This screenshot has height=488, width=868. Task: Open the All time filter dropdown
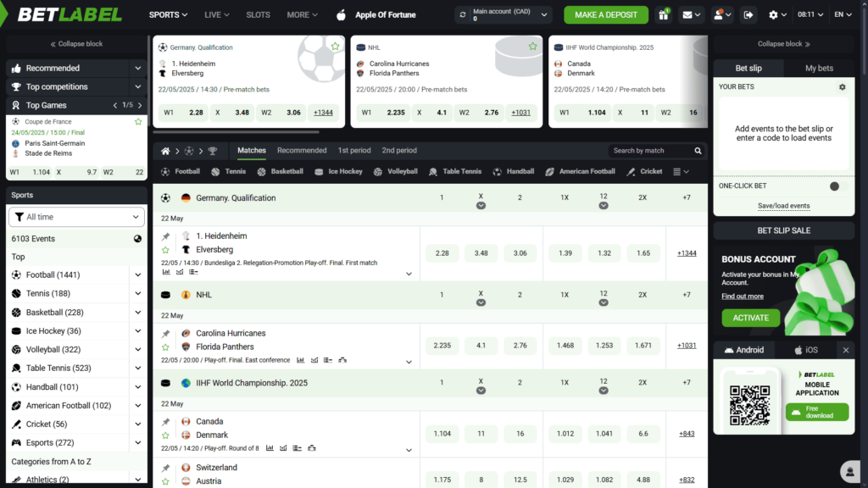[x=75, y=217]
